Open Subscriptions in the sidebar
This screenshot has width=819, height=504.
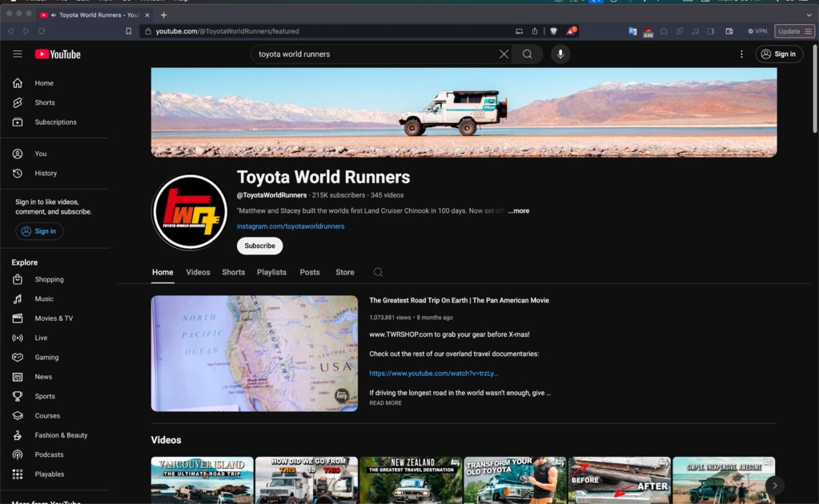pos(54,122)
